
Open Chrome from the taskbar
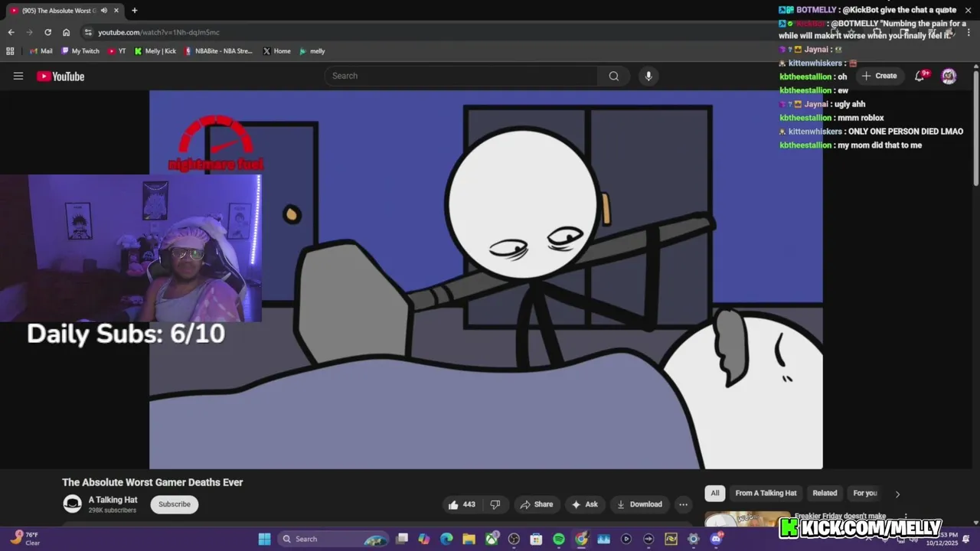[581, 539]
